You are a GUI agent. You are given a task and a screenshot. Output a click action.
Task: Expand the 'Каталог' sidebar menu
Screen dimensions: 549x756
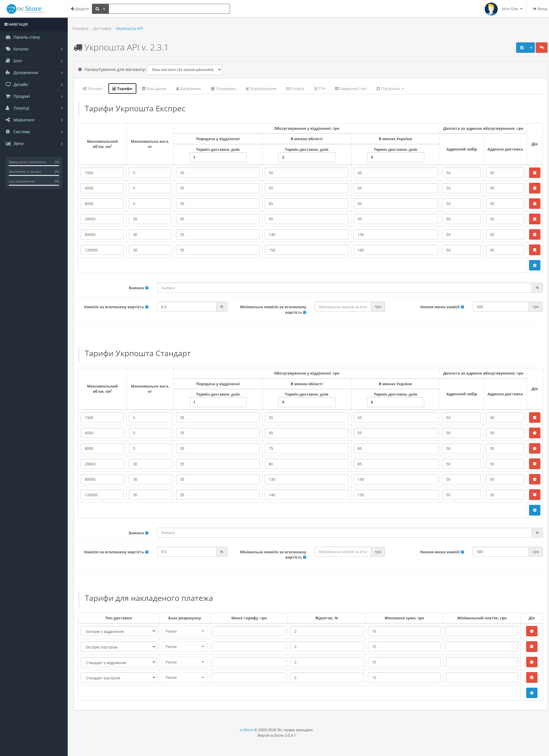(x=34, y=49)
